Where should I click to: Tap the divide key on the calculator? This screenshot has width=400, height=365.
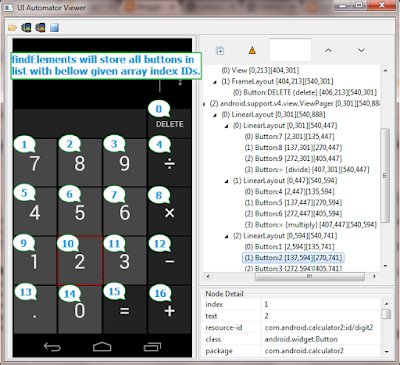coord(169,162)
